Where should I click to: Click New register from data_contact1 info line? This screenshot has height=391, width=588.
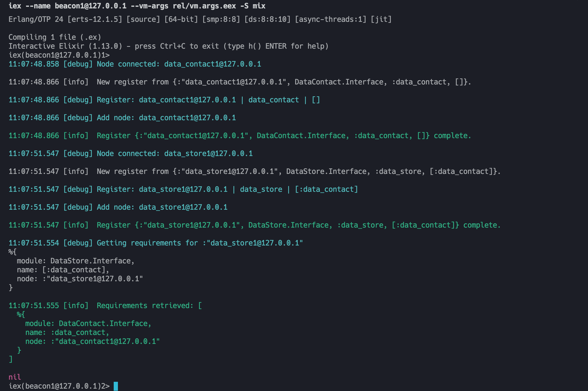[x=240, y=82]
